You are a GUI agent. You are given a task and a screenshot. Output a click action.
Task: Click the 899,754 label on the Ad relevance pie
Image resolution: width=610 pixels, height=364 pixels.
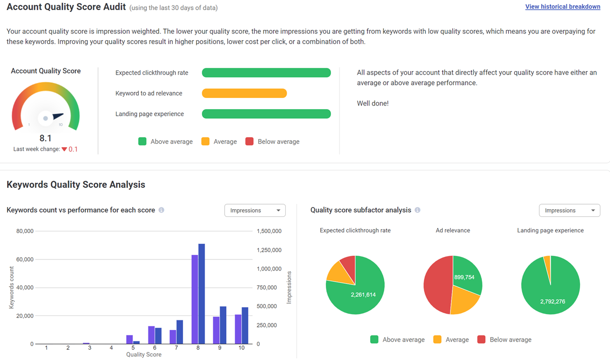464,278
